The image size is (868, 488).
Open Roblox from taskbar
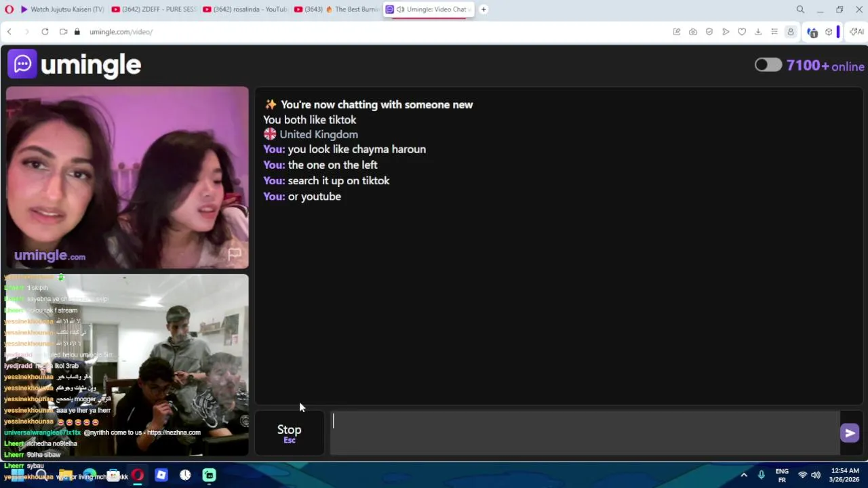pos(161,475)
